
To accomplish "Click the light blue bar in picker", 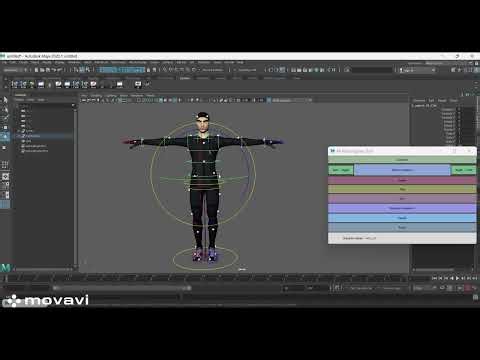I will 402,218.
